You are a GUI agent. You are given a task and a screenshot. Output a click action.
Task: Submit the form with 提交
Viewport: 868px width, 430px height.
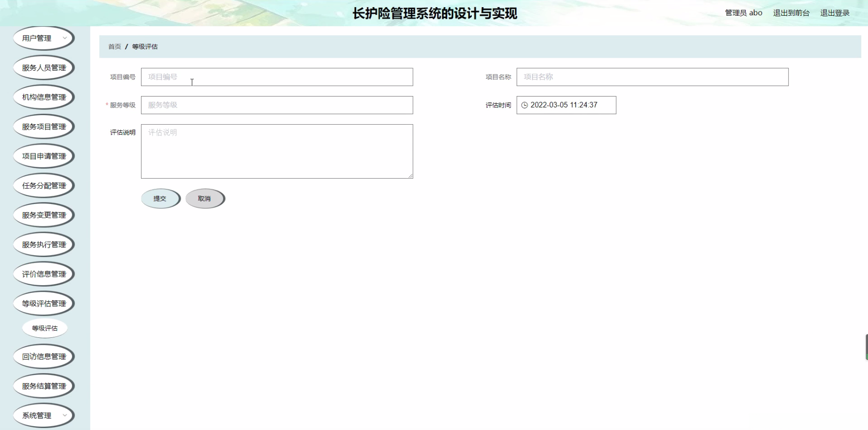pos(161,199)
